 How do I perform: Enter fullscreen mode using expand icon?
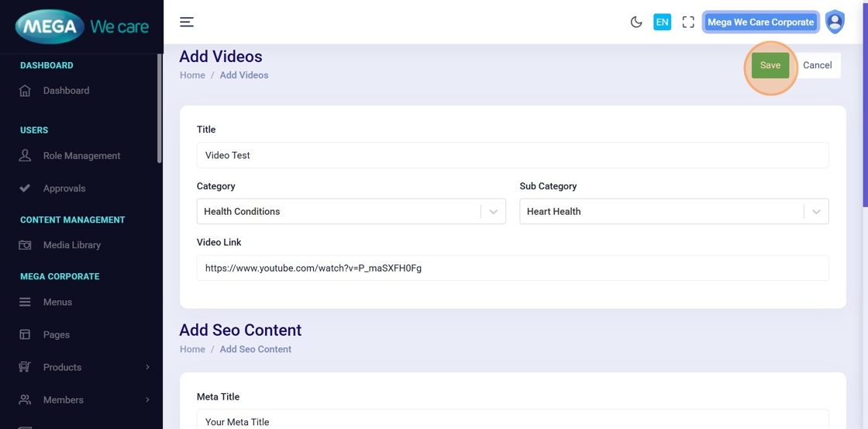pos(688,22)
